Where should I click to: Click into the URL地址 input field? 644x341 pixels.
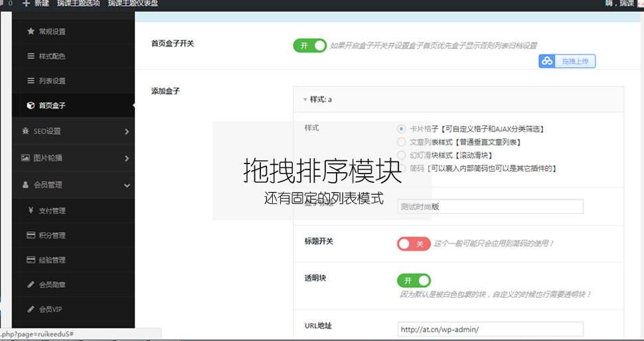click(490, 329)
